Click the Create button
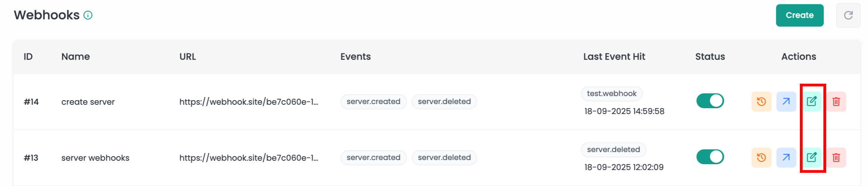 [799, 15]
